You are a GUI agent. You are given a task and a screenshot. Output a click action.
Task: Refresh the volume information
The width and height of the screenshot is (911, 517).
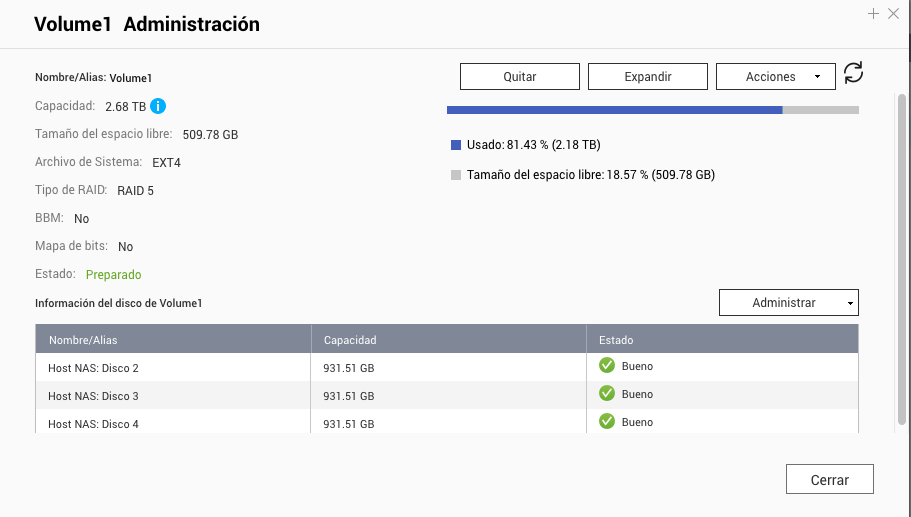(x=853, y=73)
